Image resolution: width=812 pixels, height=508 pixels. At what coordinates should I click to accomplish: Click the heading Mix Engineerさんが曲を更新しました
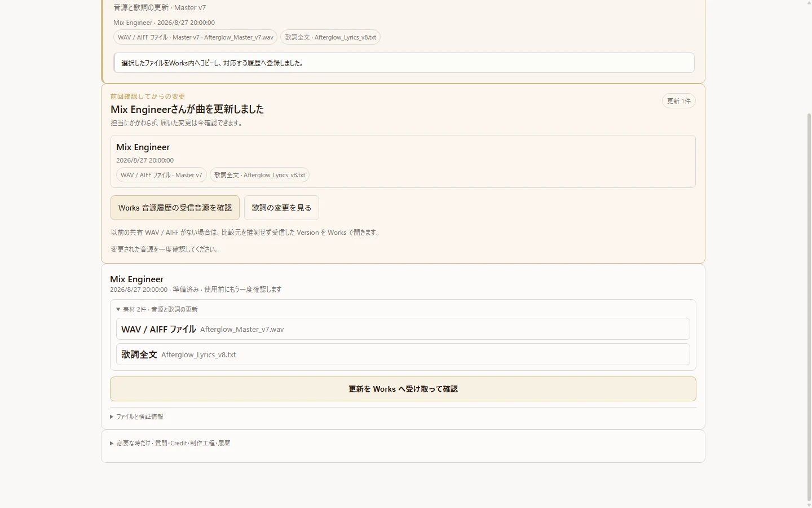(187, 110)
